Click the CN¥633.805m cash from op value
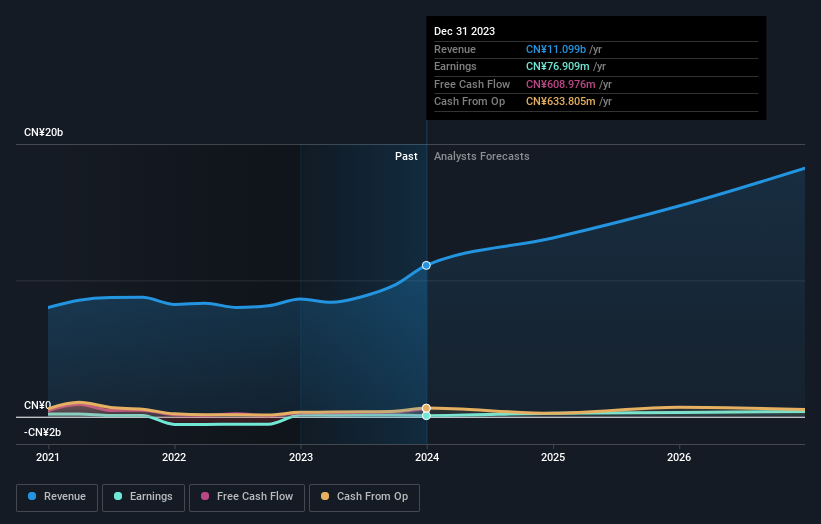 pyautogui.click(x=561, y=102)
